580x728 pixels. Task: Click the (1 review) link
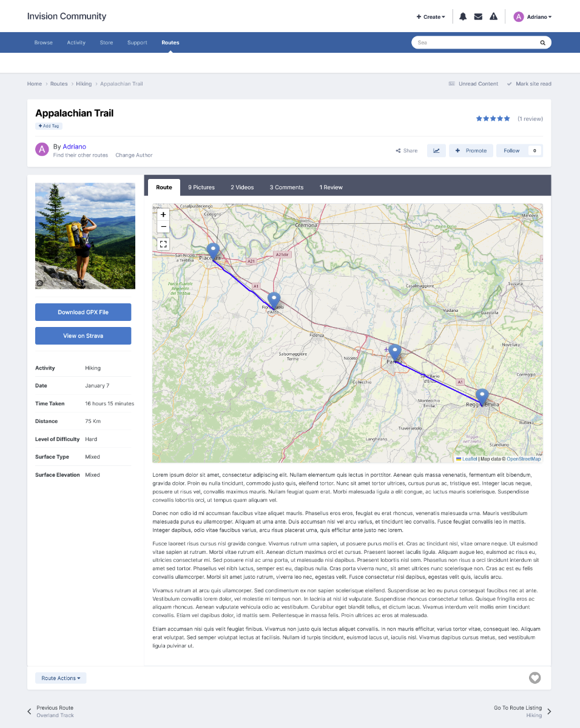point(530,119)
